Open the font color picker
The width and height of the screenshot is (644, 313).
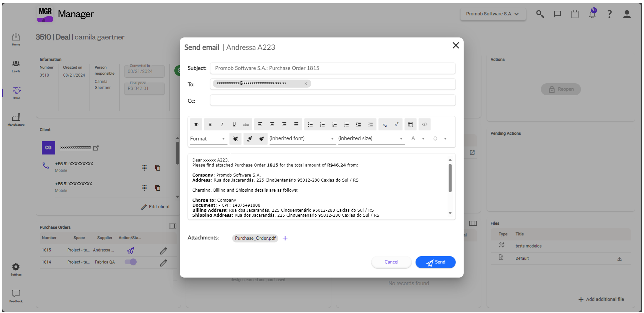point(417,138)
